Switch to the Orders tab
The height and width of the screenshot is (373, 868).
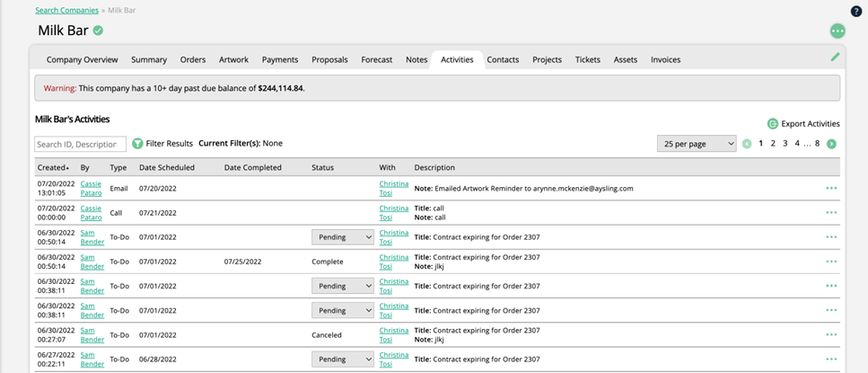click(193, 60)
